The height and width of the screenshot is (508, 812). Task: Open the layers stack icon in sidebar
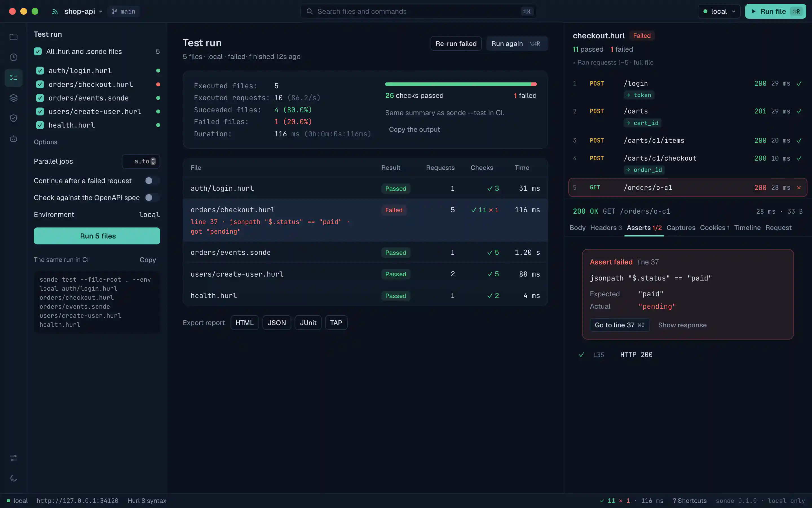tap(14, 98)
